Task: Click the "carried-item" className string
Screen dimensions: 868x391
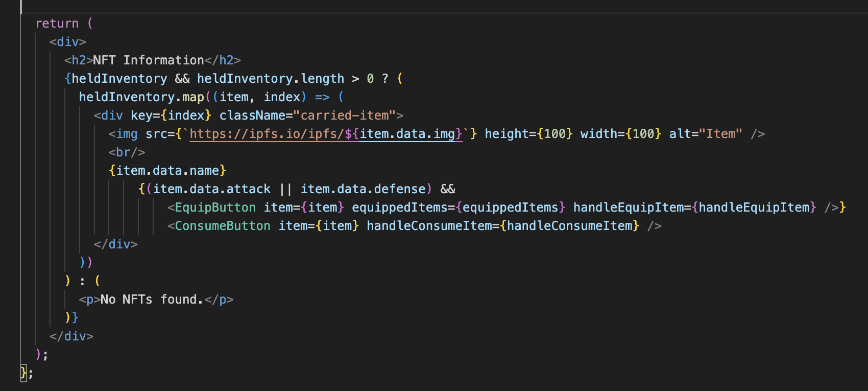Action: (x=344, y=116)
